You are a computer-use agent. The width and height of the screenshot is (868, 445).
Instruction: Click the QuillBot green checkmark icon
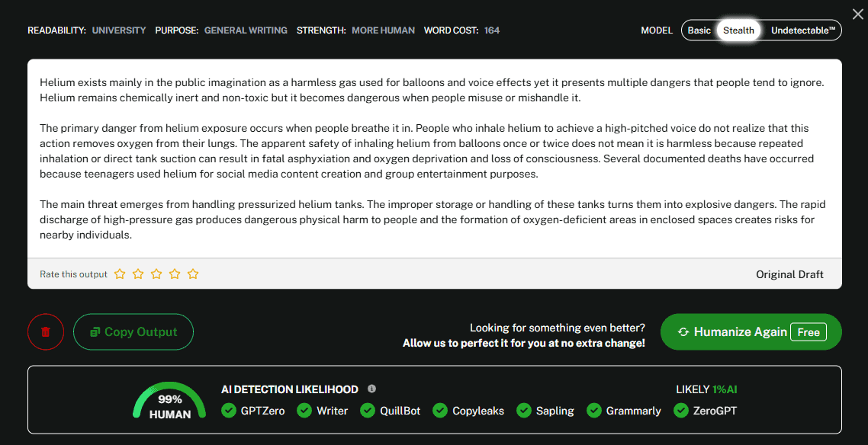(368, 410)
